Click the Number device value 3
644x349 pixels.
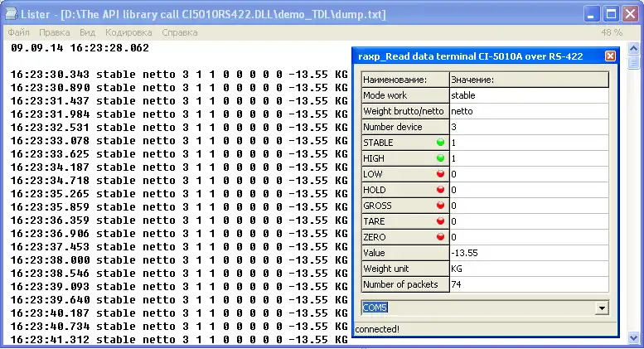(529, 127)
